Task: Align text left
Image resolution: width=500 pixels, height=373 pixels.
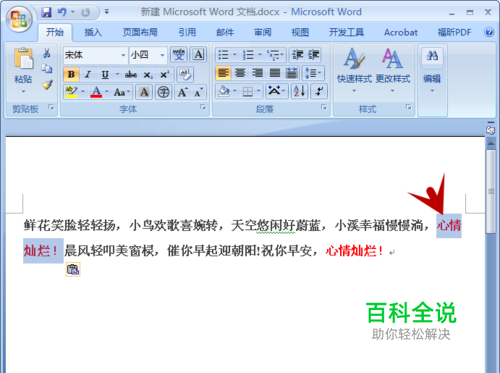Action: (223, 73)
